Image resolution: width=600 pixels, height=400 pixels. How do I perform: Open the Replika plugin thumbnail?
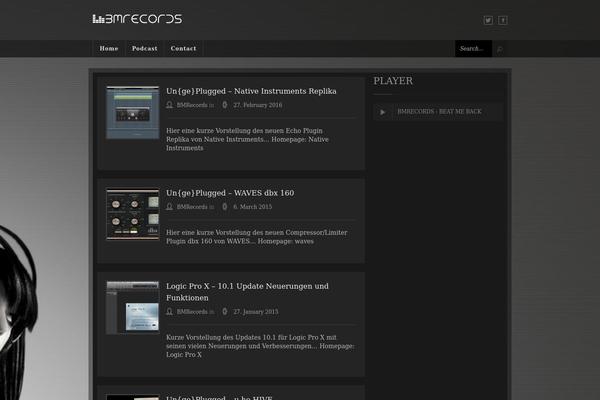click(x=133, y=113)
